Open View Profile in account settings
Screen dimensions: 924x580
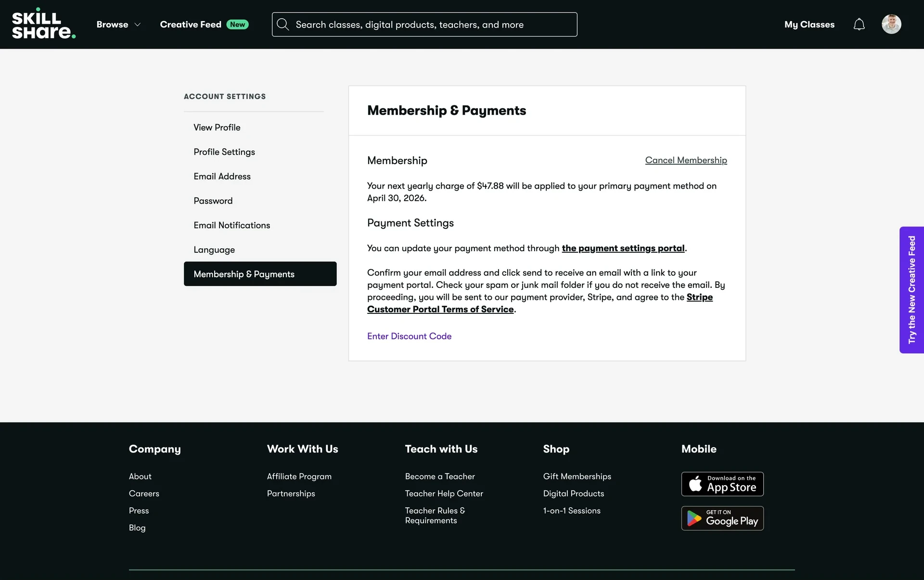pos(217,127)
